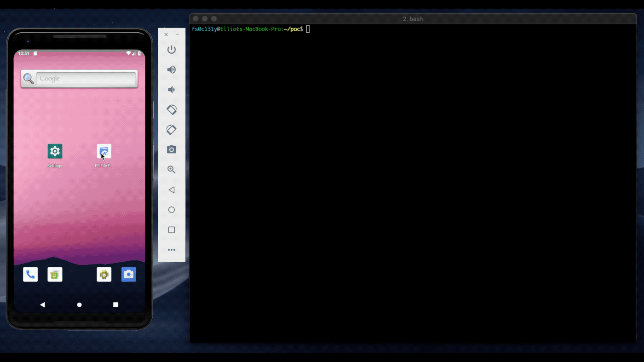Tap the Android on-screen home button
644x362 pixels.
point(79,305)
